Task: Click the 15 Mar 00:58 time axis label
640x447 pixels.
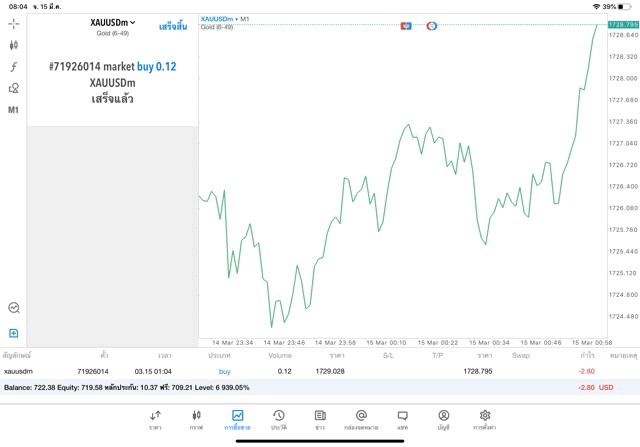Action: pyautogui.click(x=592, y=343)
